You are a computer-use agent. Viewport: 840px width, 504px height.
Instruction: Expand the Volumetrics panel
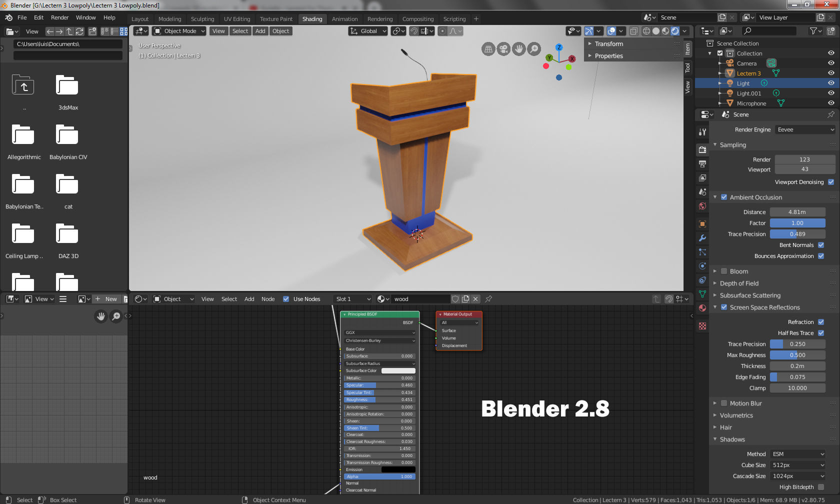tap(736, 415)
